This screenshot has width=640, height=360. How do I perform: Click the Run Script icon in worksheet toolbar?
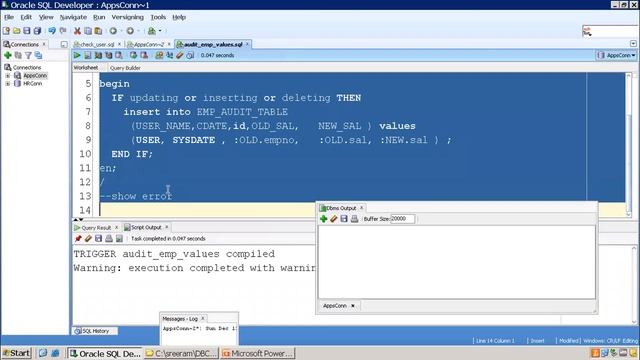(87, 55)
